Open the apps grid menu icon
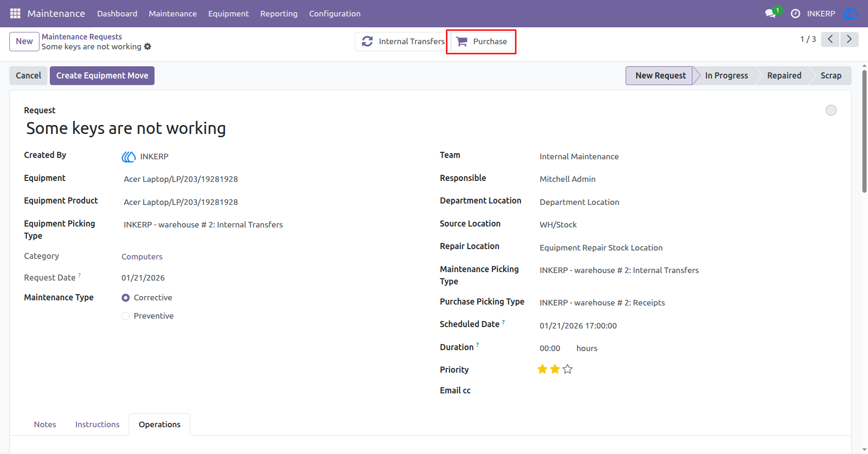This screenshot has width=868, height=454. (15, 14)
